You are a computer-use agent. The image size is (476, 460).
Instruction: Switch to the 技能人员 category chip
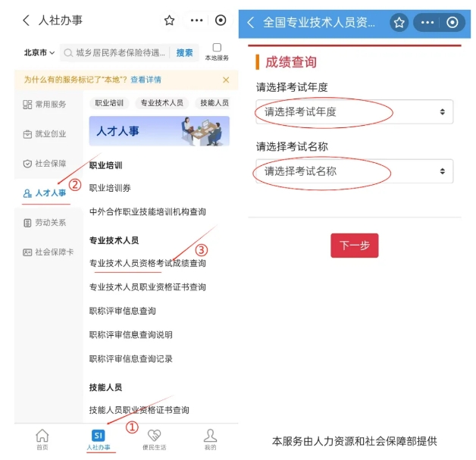(x=215, y=103)
